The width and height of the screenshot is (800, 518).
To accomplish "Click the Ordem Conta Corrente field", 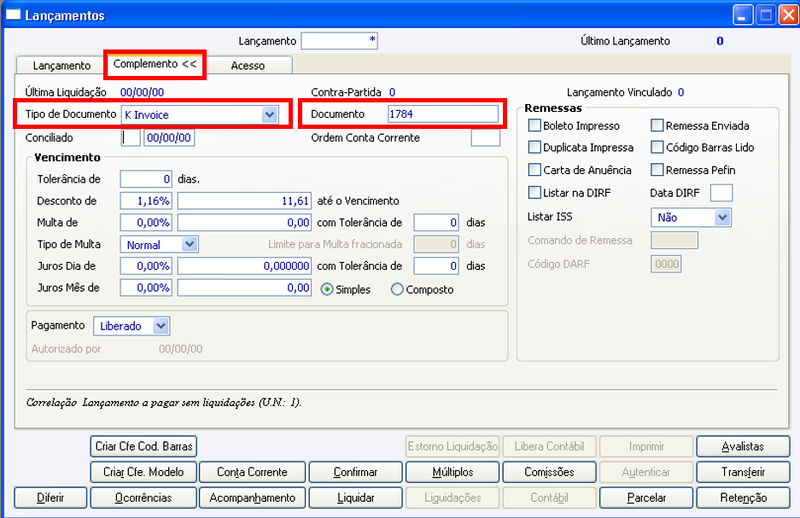I will (x=485, y=138).
